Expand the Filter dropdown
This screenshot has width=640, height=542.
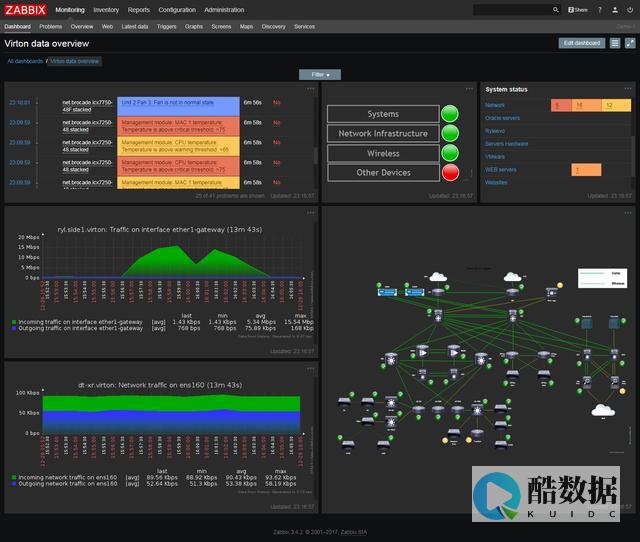[320, 75]
